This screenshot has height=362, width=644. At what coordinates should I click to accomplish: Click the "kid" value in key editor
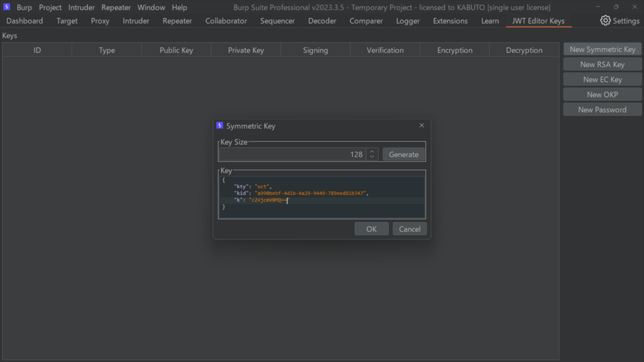311,193
